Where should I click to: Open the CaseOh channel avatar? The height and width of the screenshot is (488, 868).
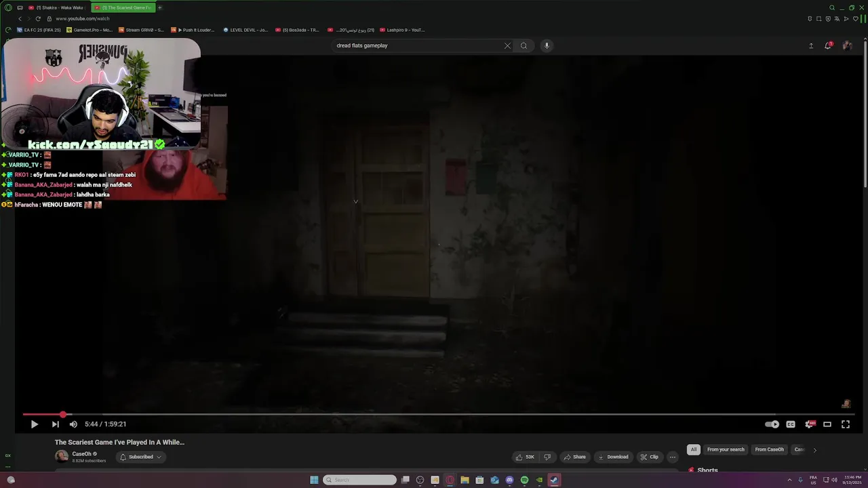[62, 457]
